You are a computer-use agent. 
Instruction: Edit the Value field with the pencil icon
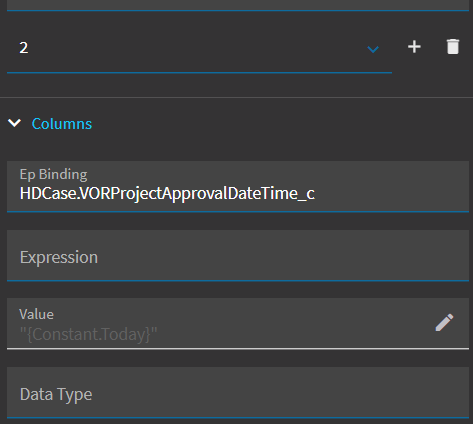pos(444,322)
